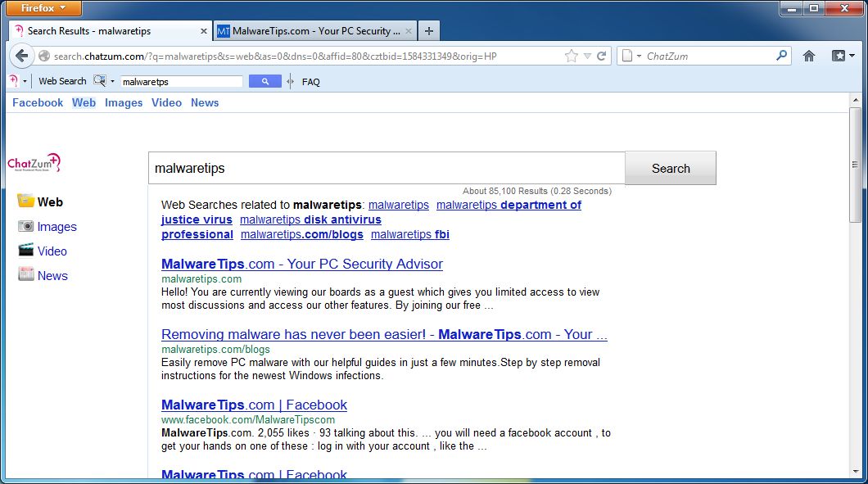The height and width of the screenshot is (484, 868).
Task: Expand the Web Search type dropdown arrow
Action: [x=112, y=81]
